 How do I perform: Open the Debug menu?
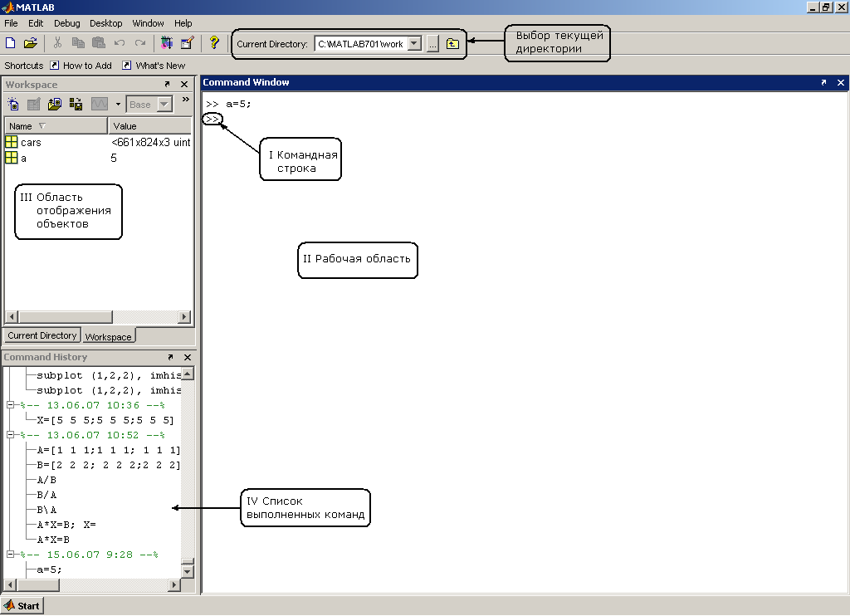66,23
